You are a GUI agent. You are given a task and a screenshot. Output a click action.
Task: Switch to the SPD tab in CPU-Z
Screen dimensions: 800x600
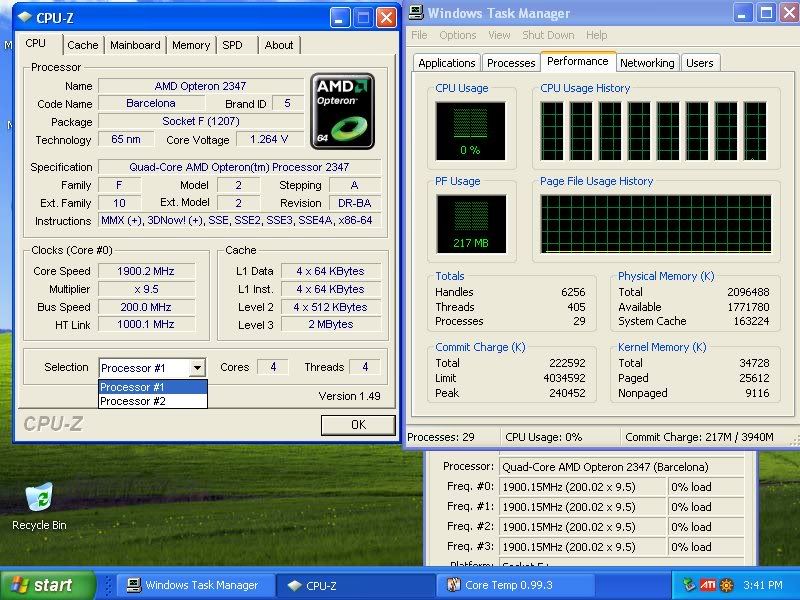[x=232, y=45]
